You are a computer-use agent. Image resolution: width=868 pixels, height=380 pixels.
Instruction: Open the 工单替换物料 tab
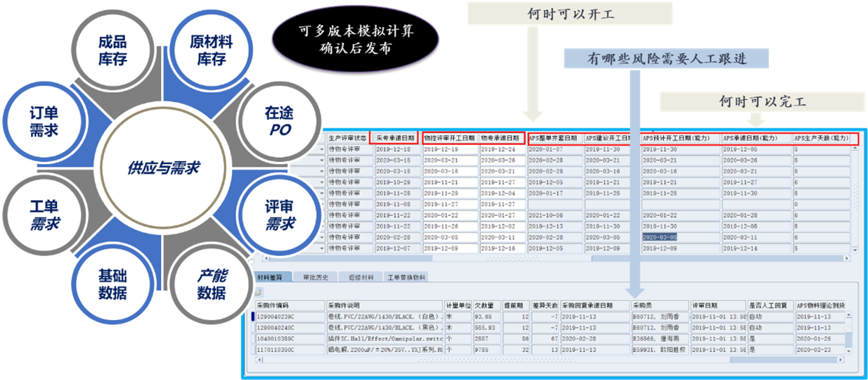(x=407, y=277)
